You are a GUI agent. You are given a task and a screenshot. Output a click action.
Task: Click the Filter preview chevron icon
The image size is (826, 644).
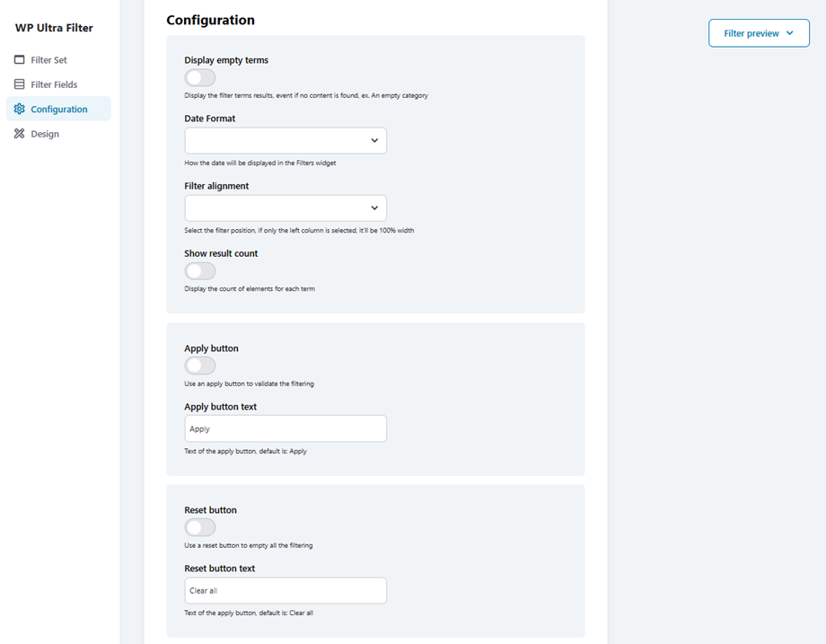coord(790,33)
